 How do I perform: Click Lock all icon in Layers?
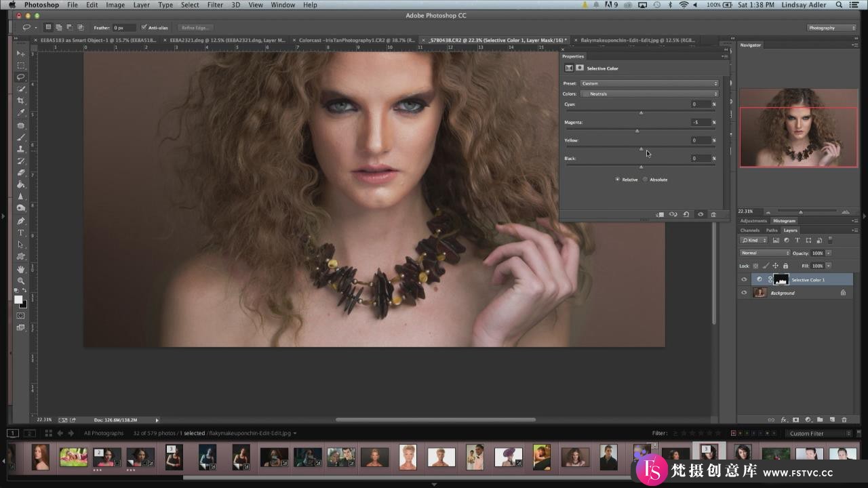785,266
